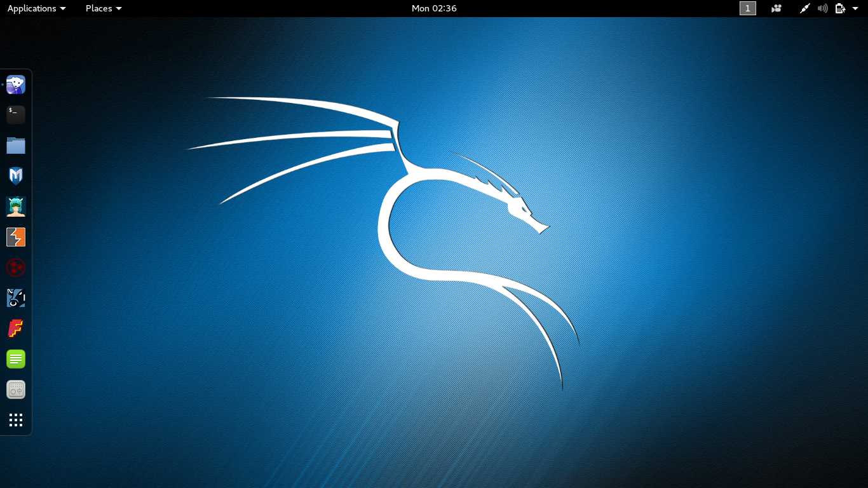The image size is (868, 488).
Task: Open the Files manager
Action: coord(15,145)
